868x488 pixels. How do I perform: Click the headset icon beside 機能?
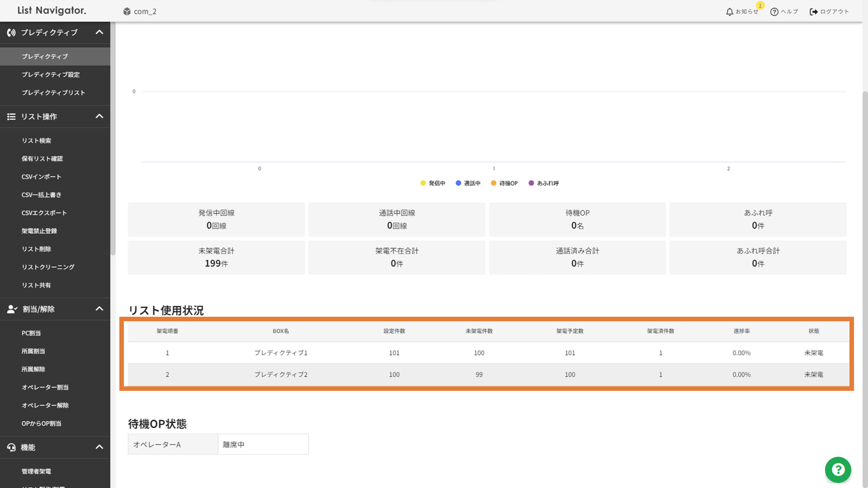click(x=11, y=447)
